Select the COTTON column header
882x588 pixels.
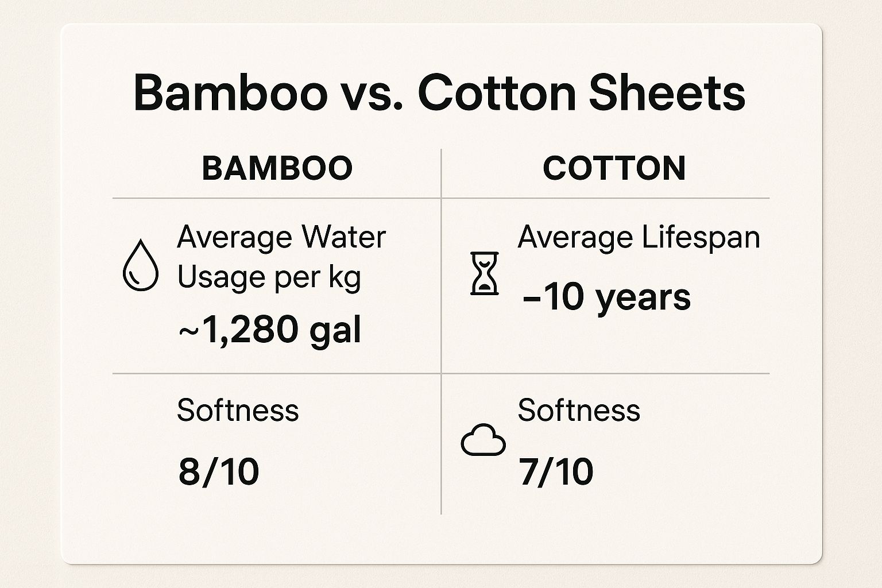(614, 168)
